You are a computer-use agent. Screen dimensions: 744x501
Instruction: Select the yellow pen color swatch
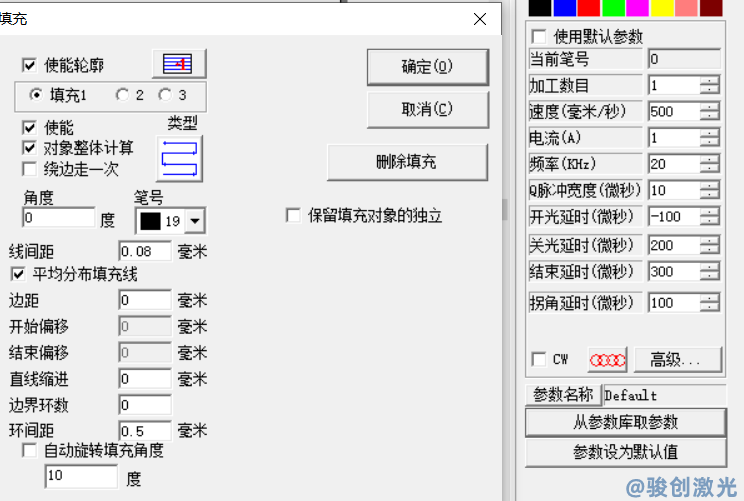662,8
